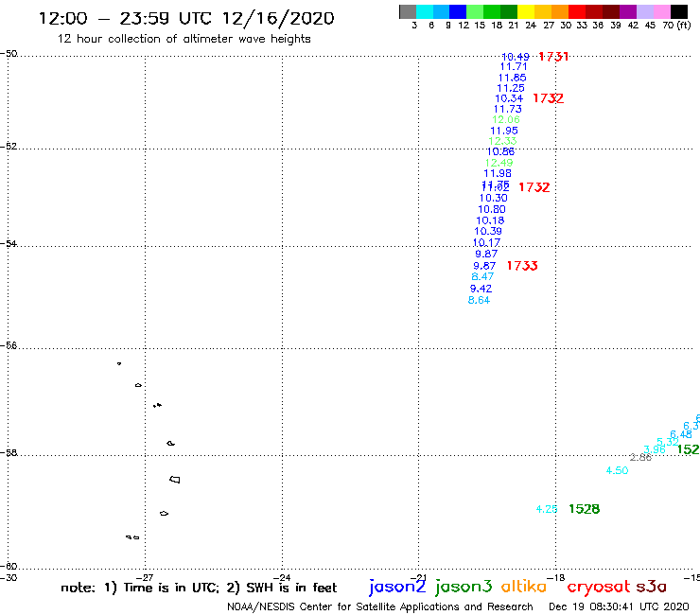
Task: Click the '12:00 – 23:59 UTC 12/16/2020' title
Action: pyautogui.click(x=186, y=18)
